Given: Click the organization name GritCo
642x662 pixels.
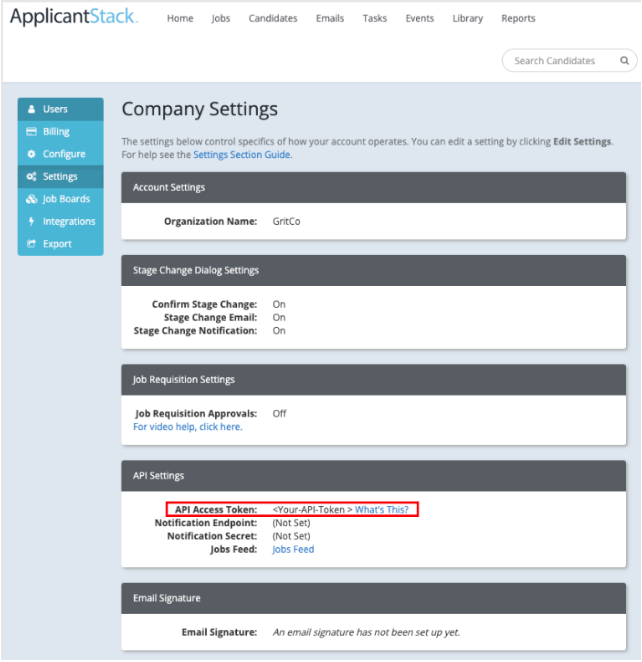Looking at the screenshot, I should pos(286,221).
